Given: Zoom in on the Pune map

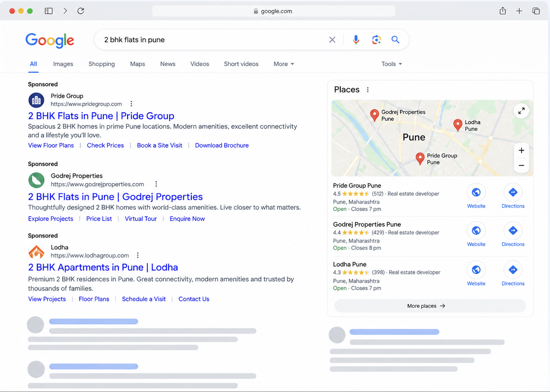Looking at the screenshot, I should coord(521,151).
